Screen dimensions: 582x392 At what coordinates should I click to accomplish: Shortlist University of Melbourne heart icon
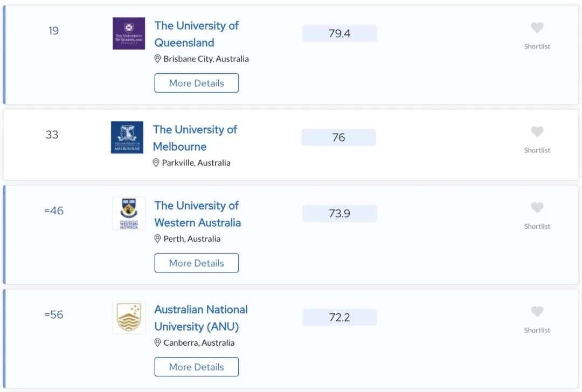537,131
